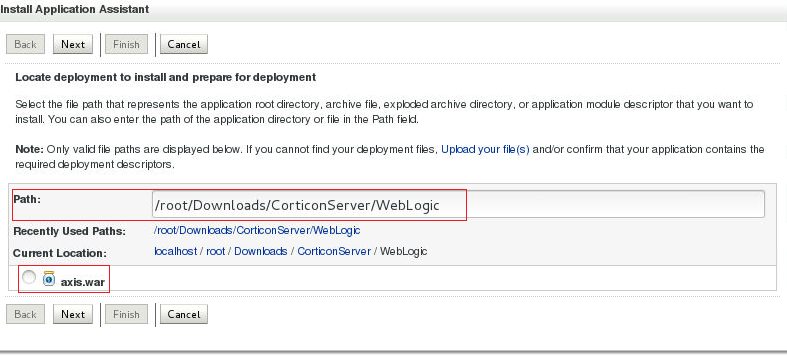The image size is (787, 360).
Task: Click the Current Location label
Action: 60,253
